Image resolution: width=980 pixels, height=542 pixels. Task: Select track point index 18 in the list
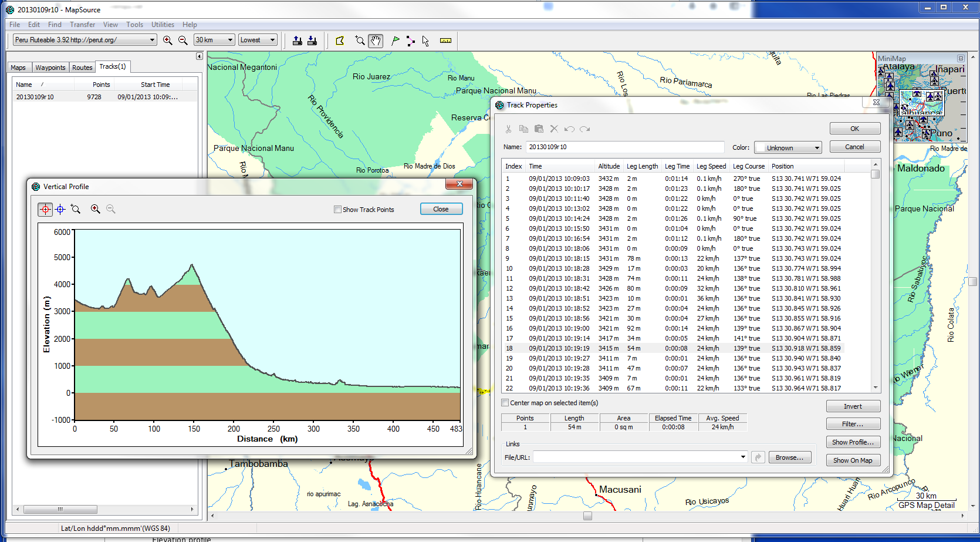[x=646, y=348]
